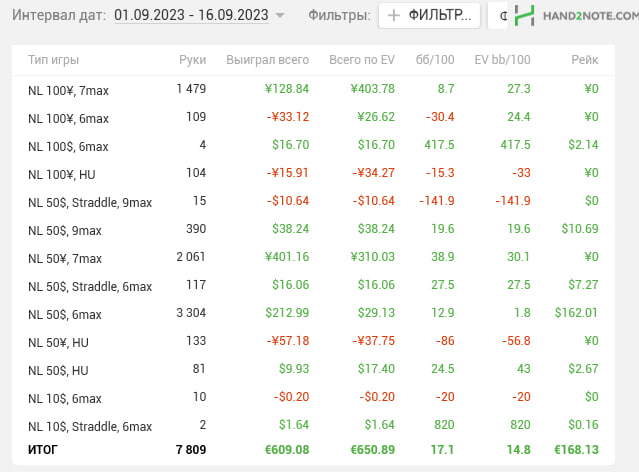Viewport: 639px width, 472px height.
Task: Select the NL 100$, 6max row
Action: point(313,146)
